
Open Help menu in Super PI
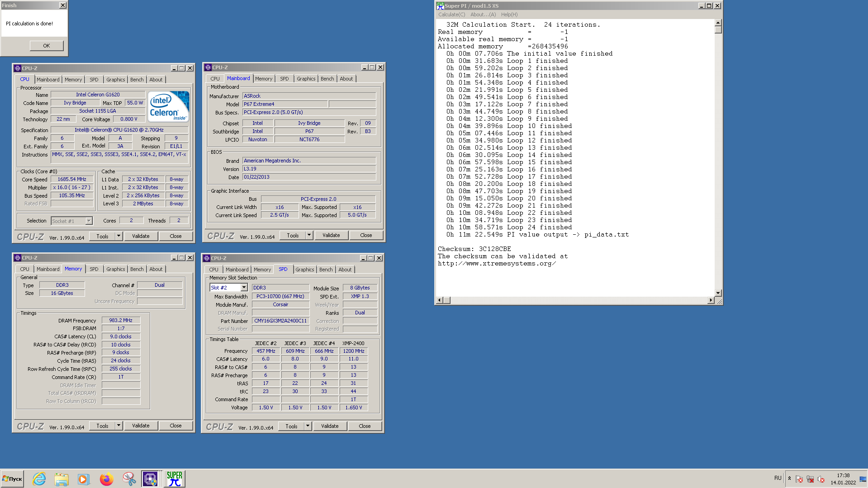point(509,14)
